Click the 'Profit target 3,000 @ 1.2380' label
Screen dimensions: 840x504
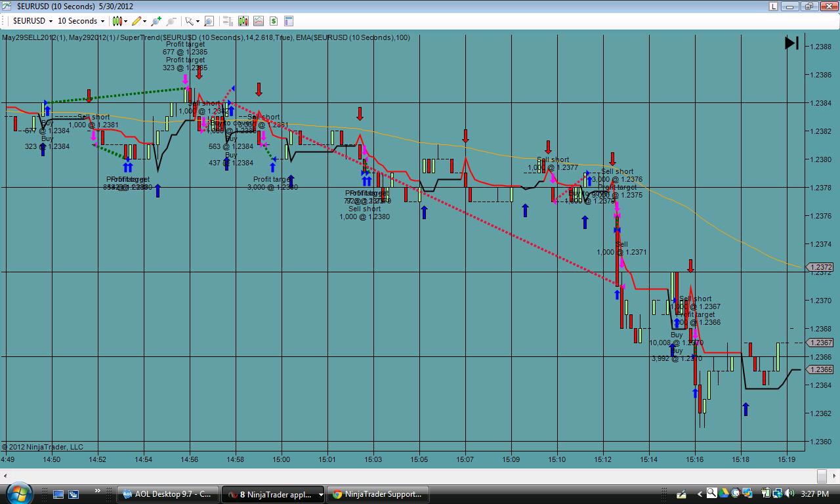pos(272,183)
